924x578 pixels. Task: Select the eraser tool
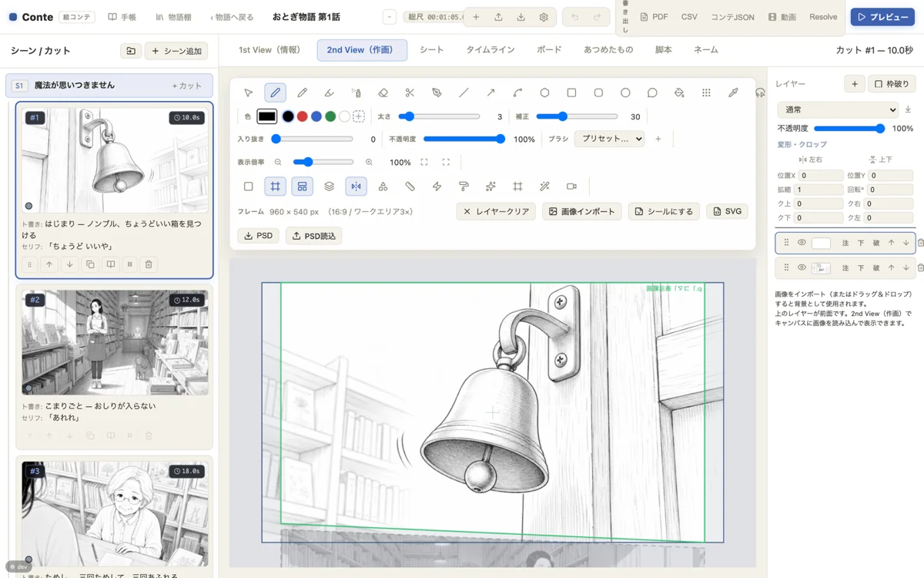pos(383,92)
